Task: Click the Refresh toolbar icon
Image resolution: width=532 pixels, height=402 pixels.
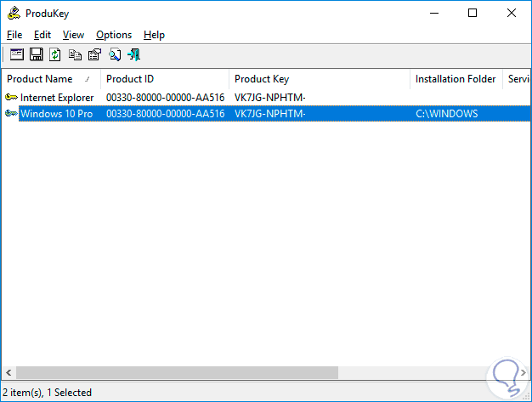Action: coord(55,54)
